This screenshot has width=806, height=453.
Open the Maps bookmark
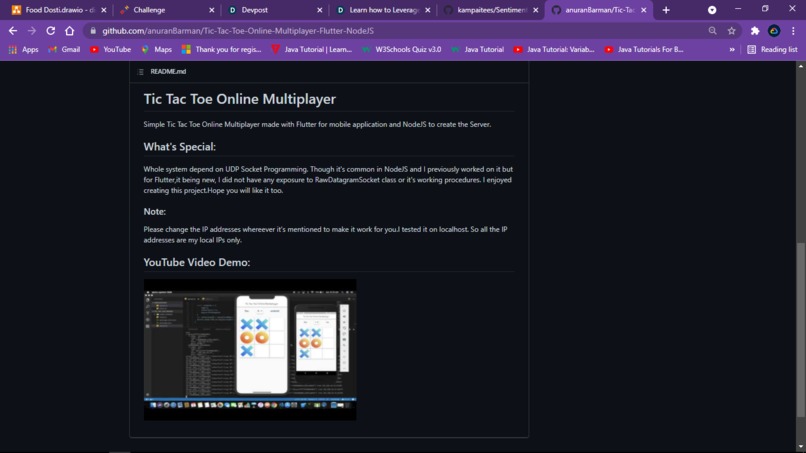(x=157, y=49)
